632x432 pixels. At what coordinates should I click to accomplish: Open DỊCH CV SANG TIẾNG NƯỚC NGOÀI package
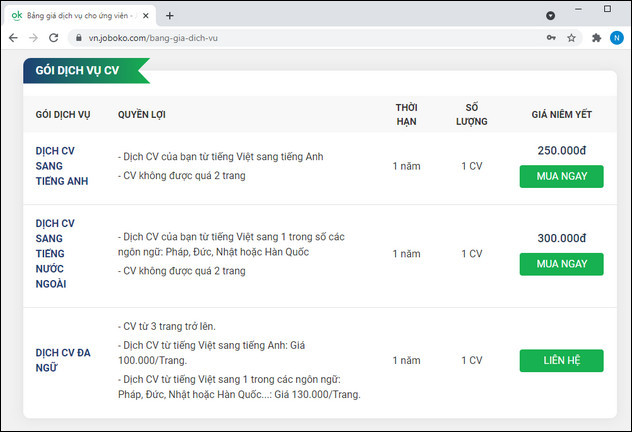(55, 253)
